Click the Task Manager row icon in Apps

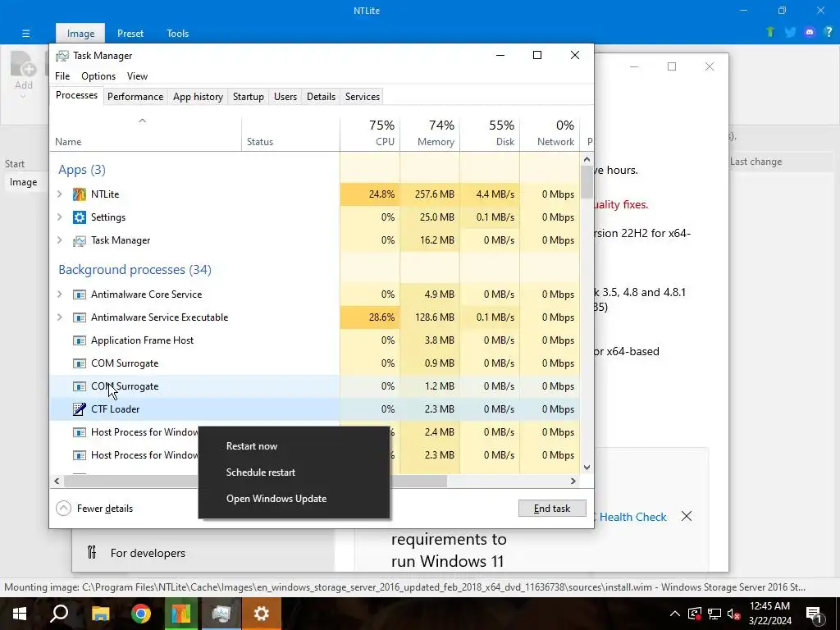[80, 240]
